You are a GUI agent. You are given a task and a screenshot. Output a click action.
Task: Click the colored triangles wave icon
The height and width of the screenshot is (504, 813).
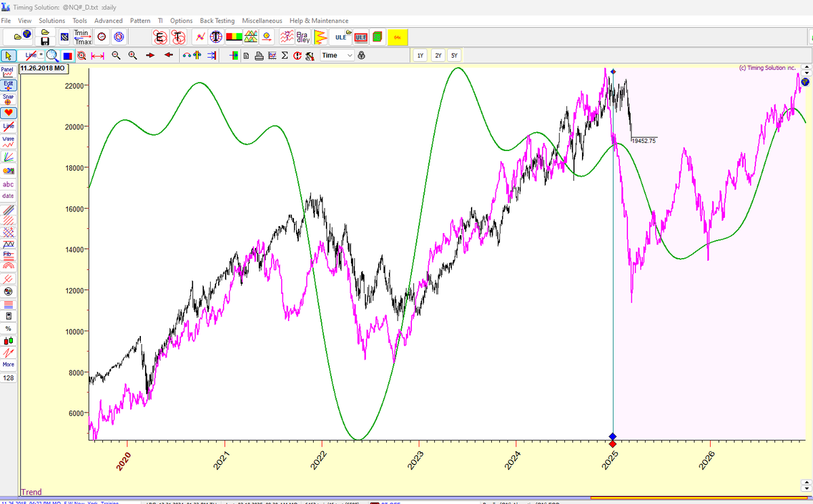251,37
